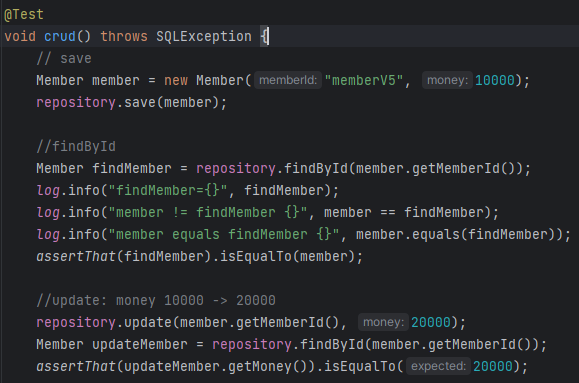This screenshot has height=383, width=579.
Task: Click the updateMember variable declaration
Action: click(140, 344)
